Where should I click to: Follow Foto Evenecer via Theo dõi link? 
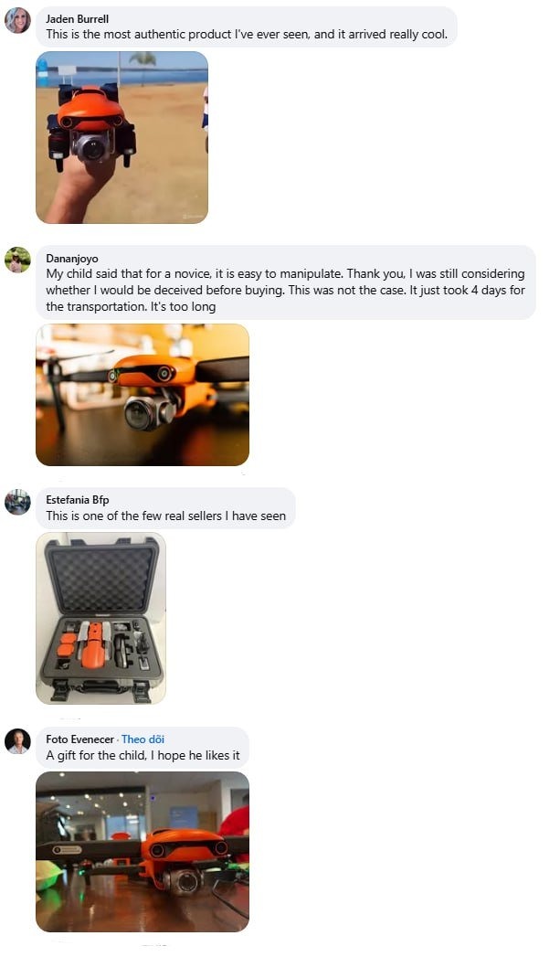point(143,739)
